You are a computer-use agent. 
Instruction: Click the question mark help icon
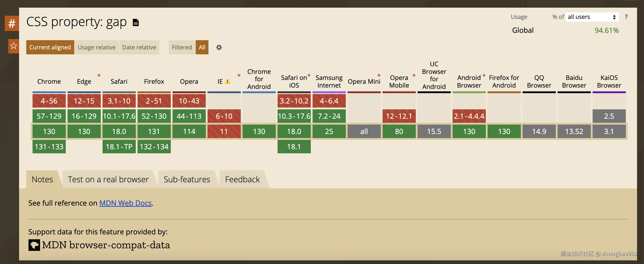pyautogui.click(x=626, y=17)
